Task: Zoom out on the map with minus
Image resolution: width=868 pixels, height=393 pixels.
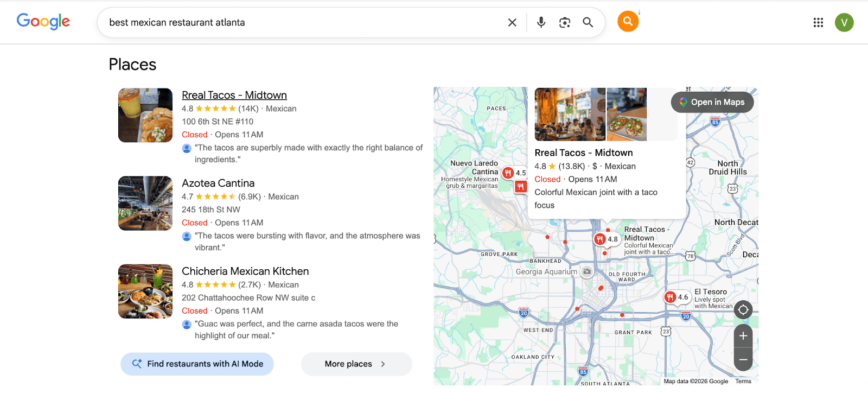Action: click(743, 359)
